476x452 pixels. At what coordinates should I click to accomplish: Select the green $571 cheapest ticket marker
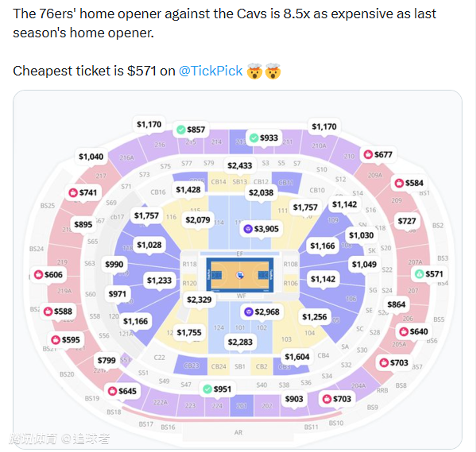(429, 274)
